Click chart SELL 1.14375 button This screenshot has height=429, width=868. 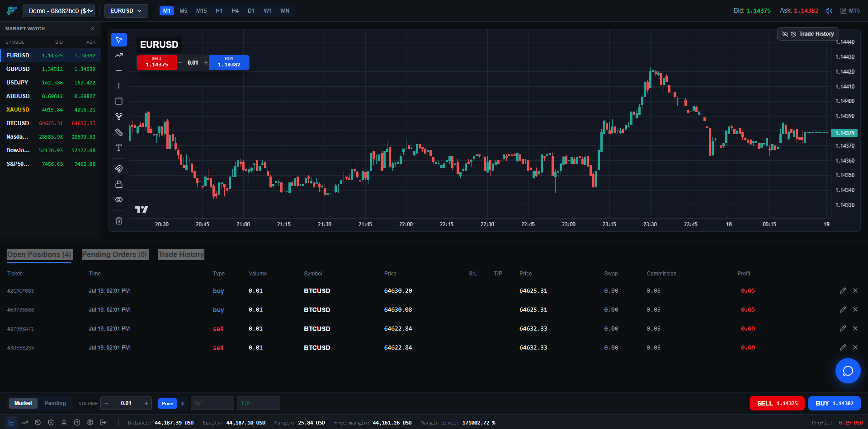point(157,62)
